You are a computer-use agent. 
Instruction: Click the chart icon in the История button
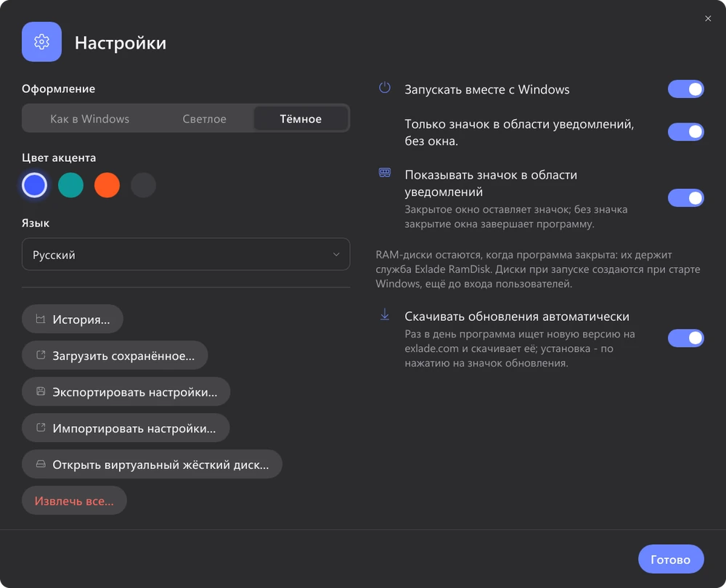(x=41, y=319)
